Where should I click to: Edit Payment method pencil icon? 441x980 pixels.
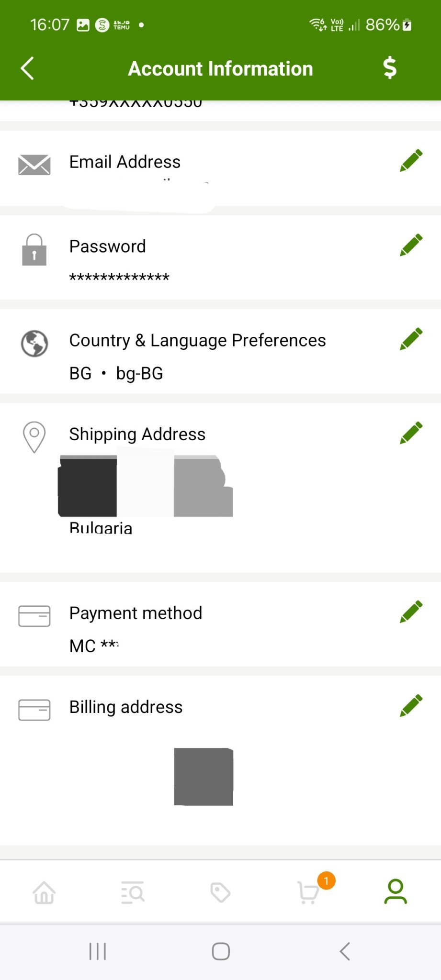tap(411, 612)
